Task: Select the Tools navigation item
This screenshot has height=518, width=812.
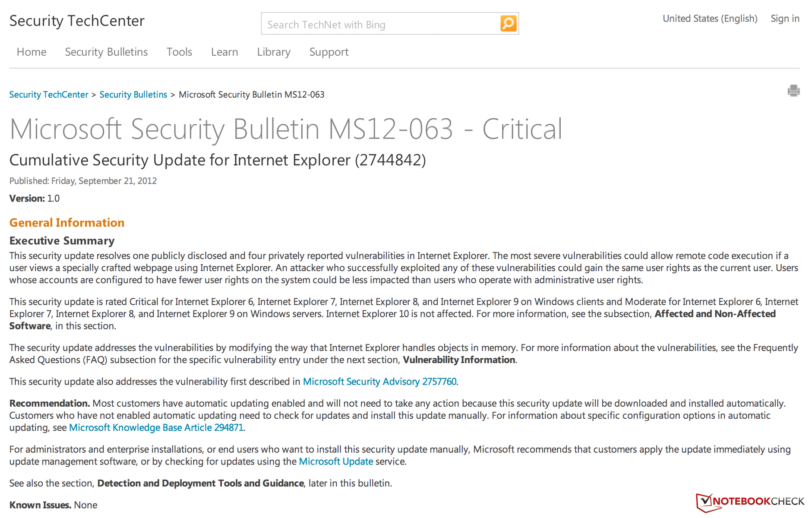Action: tap(179, 52)
